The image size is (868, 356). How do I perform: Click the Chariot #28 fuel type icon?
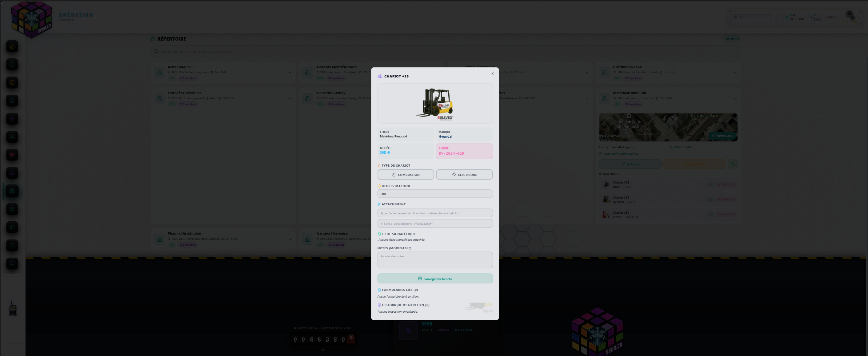point(710,184)
